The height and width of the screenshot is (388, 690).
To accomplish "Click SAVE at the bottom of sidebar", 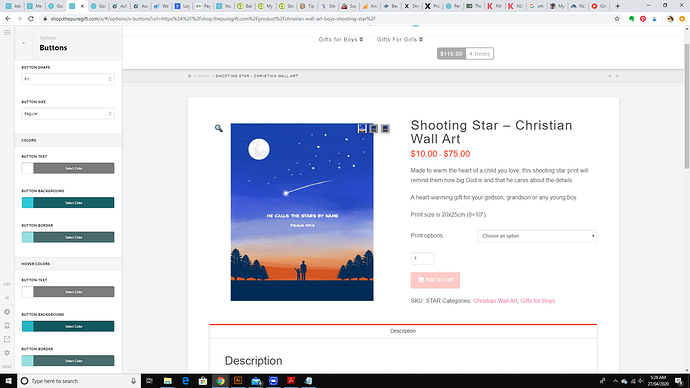I will click(7, 366).
